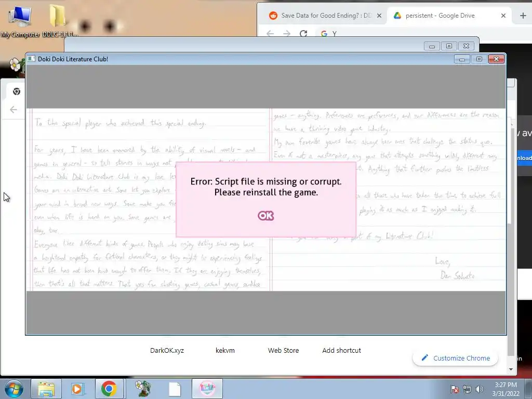Close the Reddit Save Data tab
The height and width of the screenshot is (399, 532).
(x=379, y=16)
